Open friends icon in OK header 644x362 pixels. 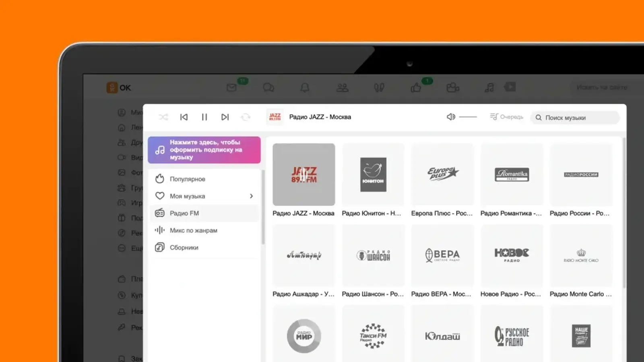coord(343,87)
